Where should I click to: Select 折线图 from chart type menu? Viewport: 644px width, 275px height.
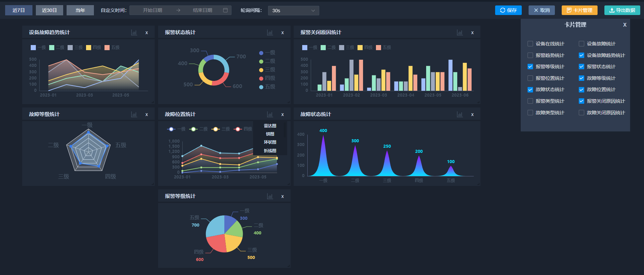(x=270, y=151)
